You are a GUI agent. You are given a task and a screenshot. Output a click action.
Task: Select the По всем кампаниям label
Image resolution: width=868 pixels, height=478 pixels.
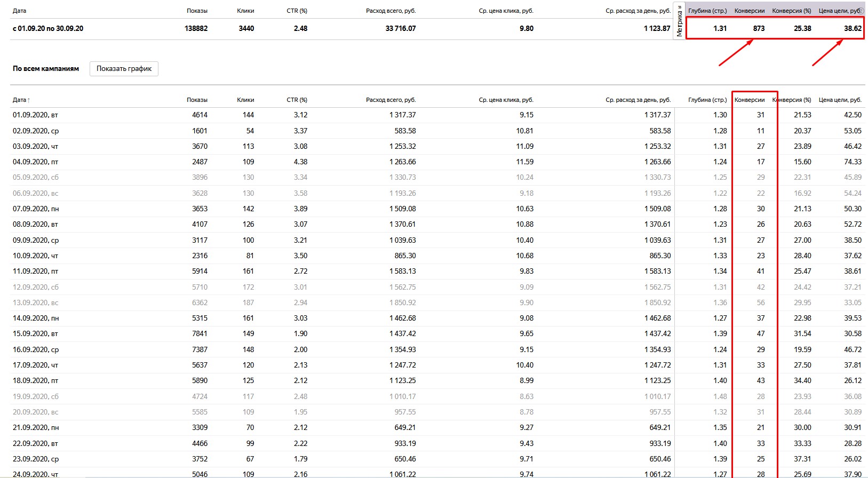click(x=46, y=68)
